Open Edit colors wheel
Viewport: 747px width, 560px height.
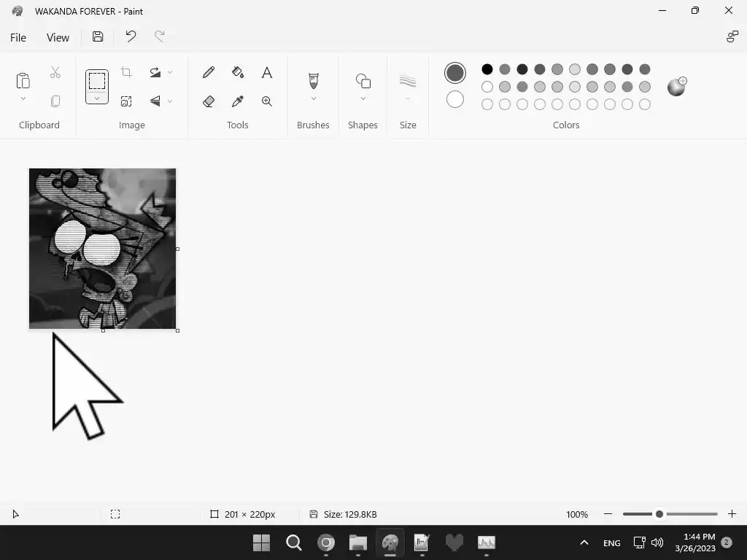click(x=676, y=86)
